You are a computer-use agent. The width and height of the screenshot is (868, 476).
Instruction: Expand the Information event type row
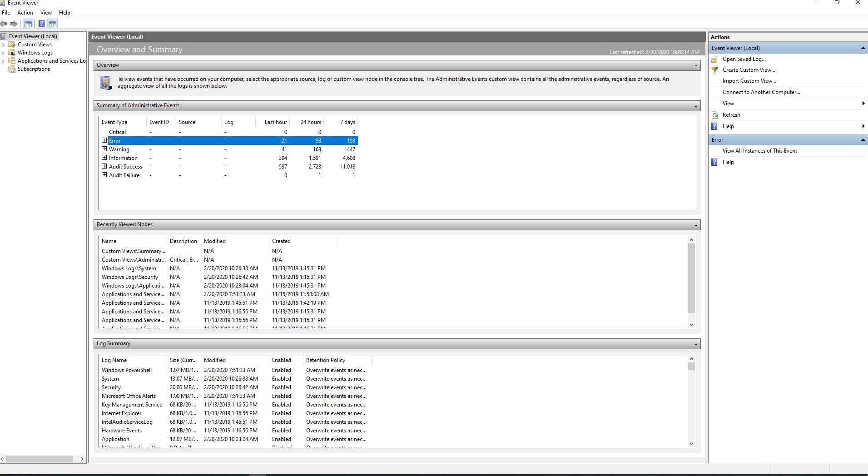point(104,158)
